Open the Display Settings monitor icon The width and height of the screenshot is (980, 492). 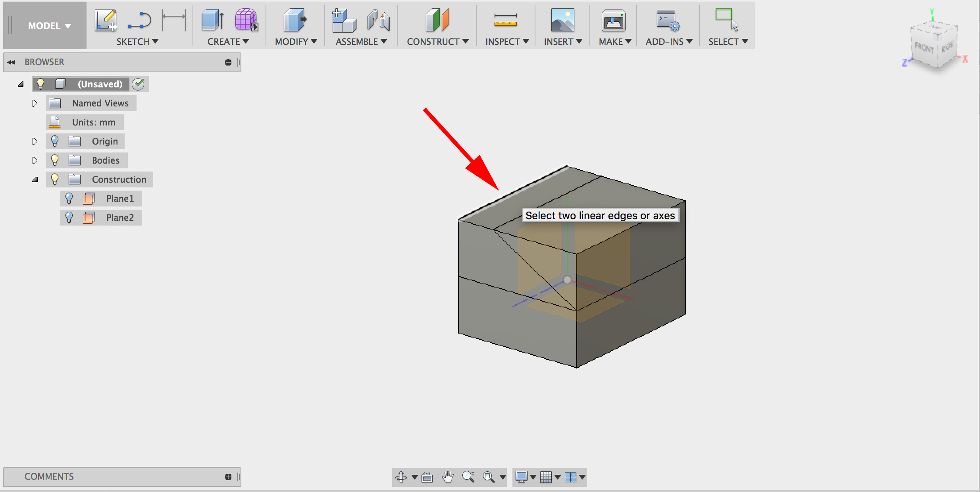coord(521,477)
